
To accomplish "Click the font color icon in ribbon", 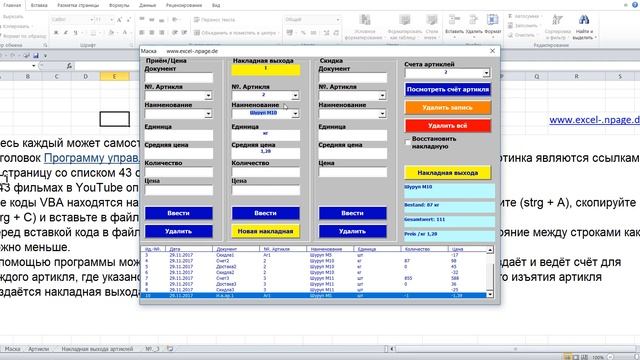I will point(125,32).
